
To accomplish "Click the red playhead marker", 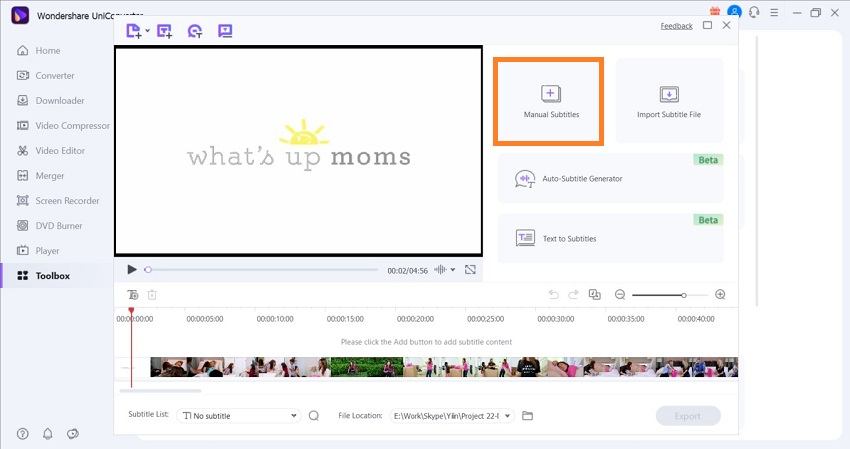I will coord(131,311).
